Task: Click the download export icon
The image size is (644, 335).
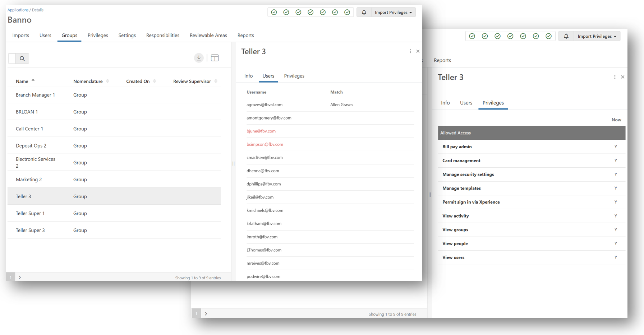Action: point(199,58)
